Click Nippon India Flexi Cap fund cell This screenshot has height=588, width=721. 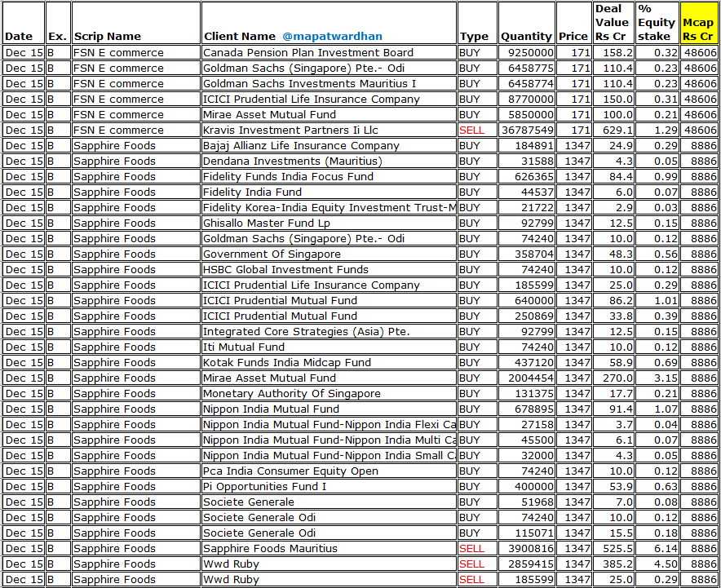329,424
